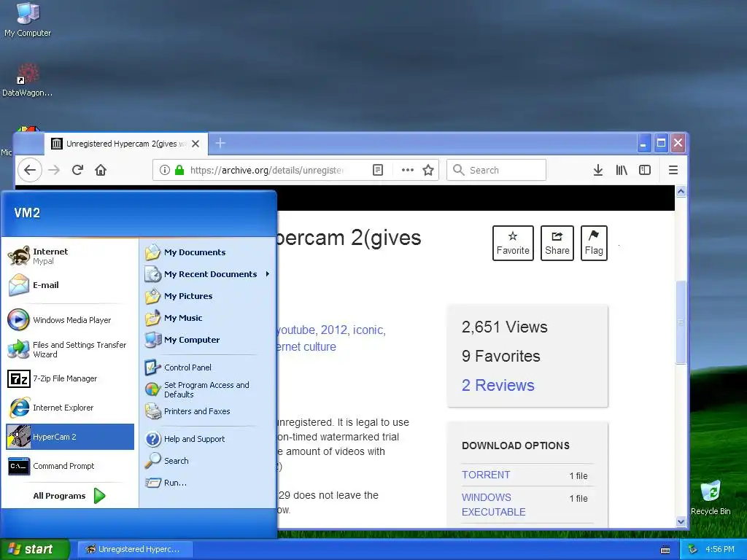Image resolution: width=747 pixels, height=560 pixels.
Task: Bookmark this page with the star
Action: (428, 170)
